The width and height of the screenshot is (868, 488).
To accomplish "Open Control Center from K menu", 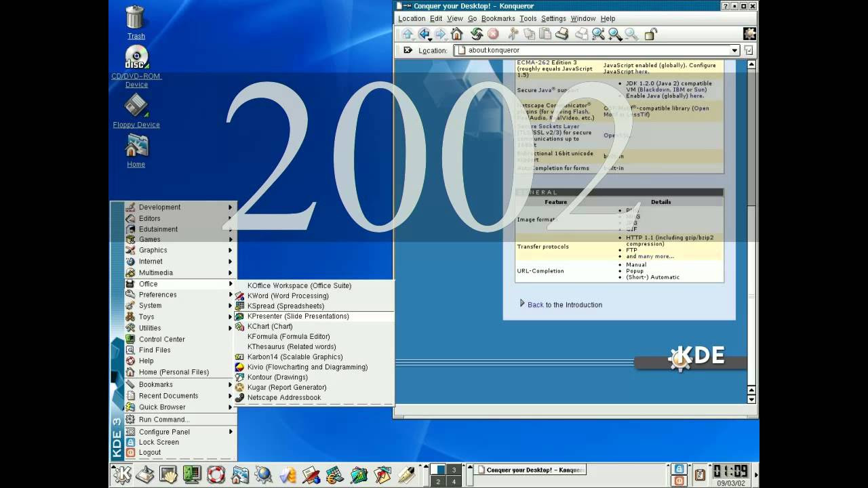I will point(179,339).
